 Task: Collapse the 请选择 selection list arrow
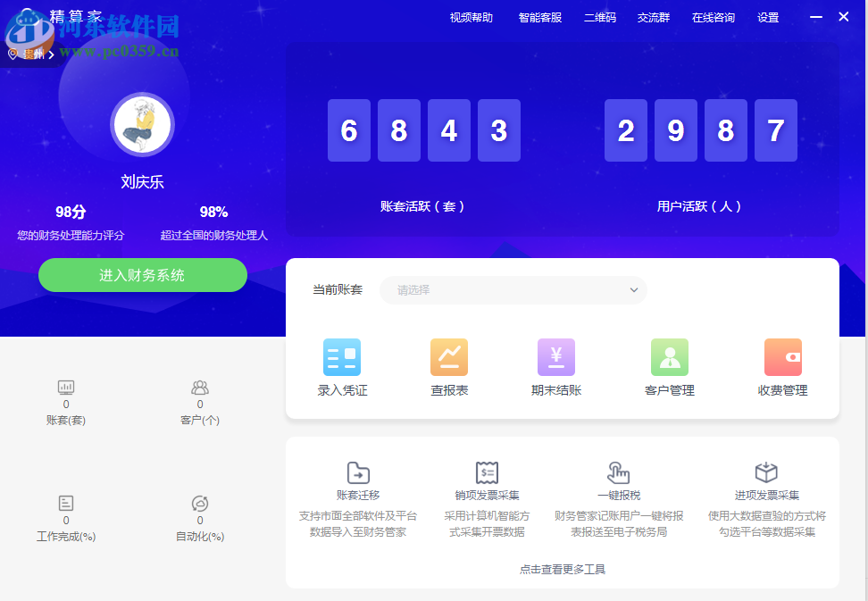click(634, 290)
